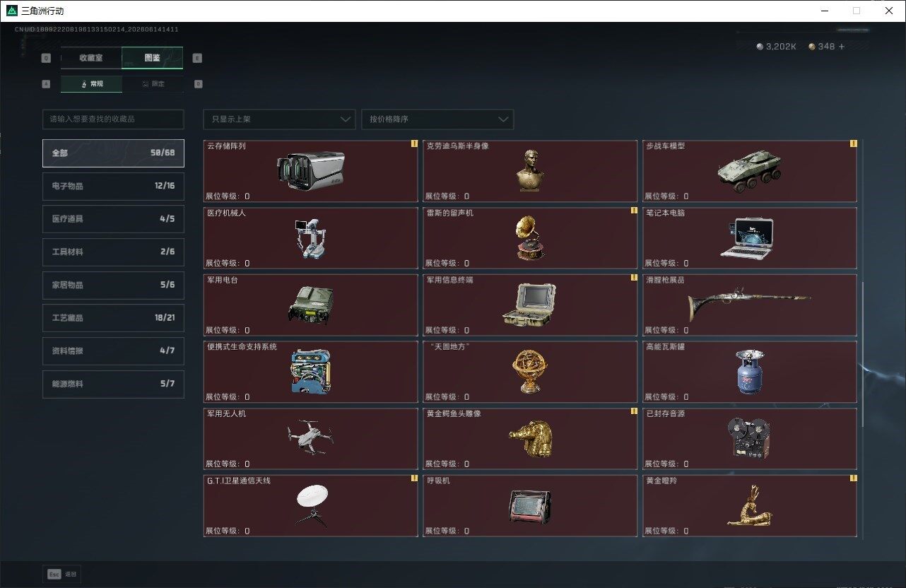
Task: Switch to the 图鉴 tab
Action: tap(153, 58)
